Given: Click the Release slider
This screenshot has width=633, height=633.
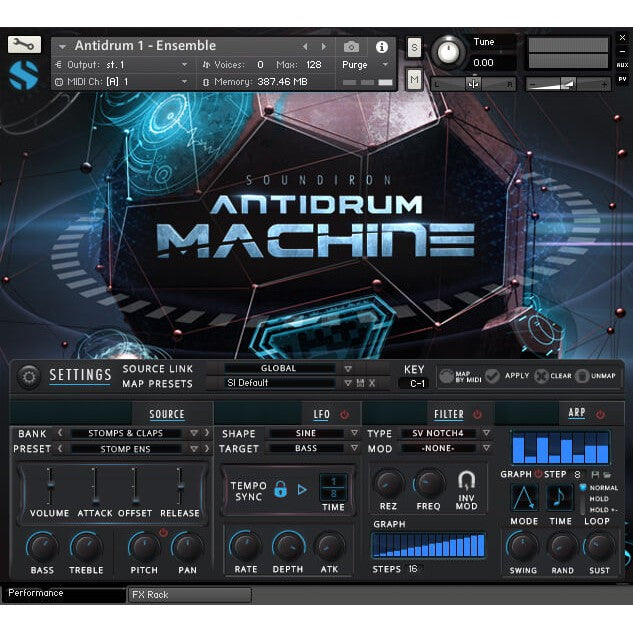Looking at the screenshot, I should click(x=180, y=486).
